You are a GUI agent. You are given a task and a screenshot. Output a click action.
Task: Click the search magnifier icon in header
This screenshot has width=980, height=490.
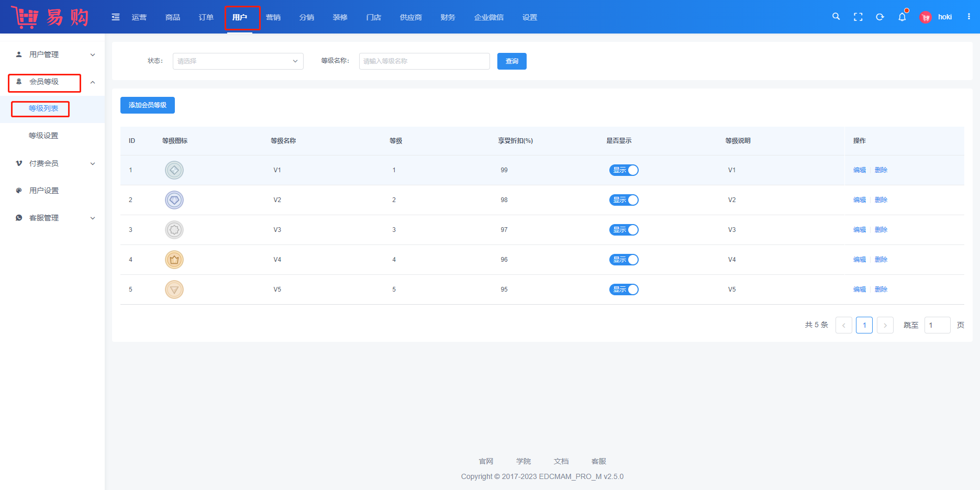[x=836, y=17]
